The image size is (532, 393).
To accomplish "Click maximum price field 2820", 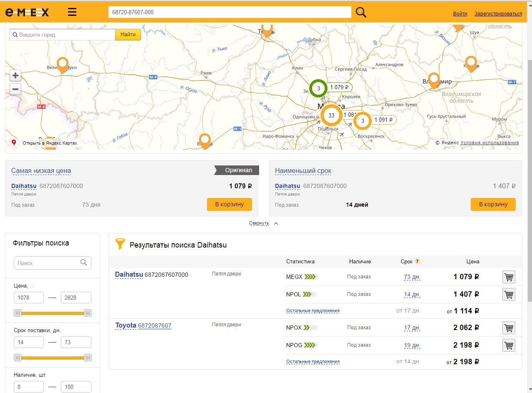I will [76, 298].
